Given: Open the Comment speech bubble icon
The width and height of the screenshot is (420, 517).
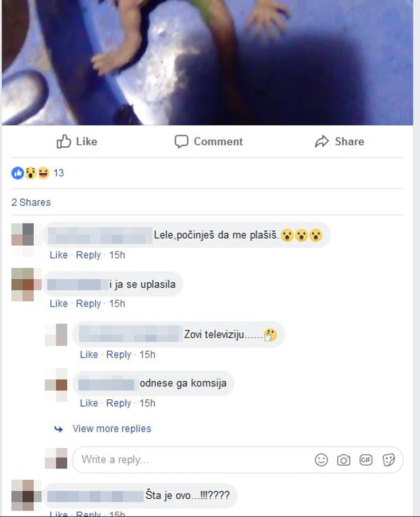Looking at the screenshot, I should pyautogui.click(x=181, y=141).
